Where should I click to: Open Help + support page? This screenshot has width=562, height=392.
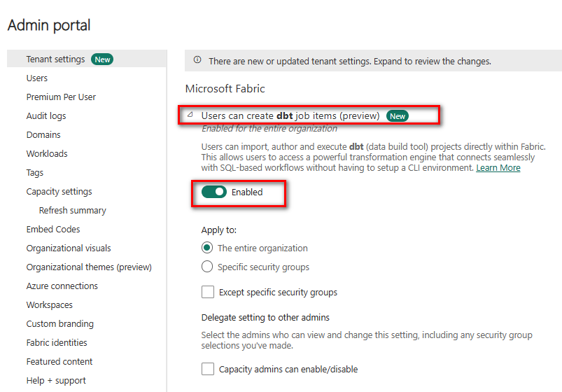click(56, 381)
